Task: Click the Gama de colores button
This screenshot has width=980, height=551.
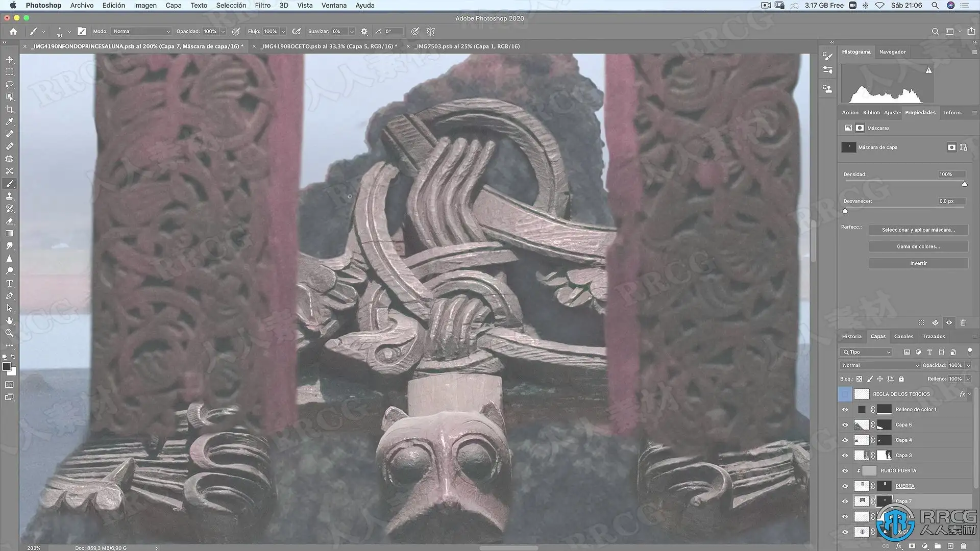Action: (x=918, y=246)
